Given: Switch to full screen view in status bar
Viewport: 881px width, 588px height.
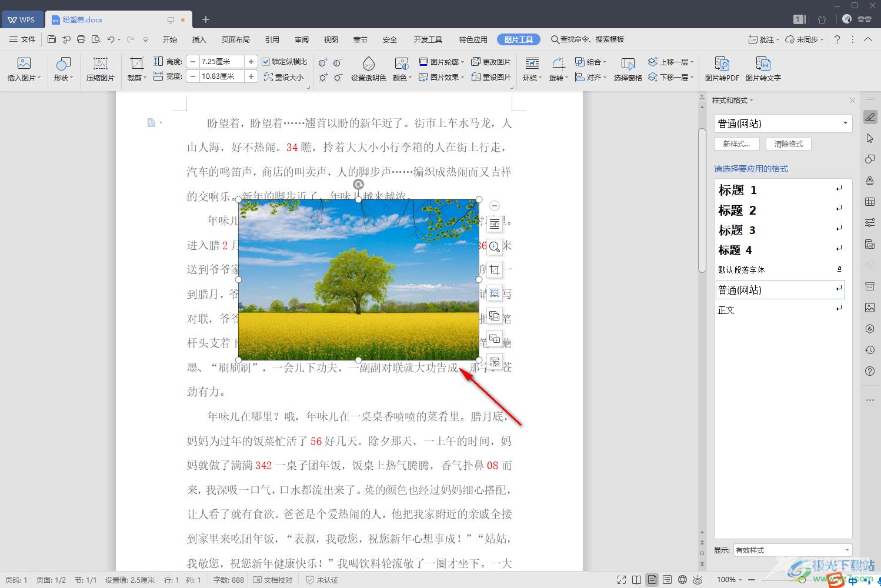Looking at the screenshot, I should (x=622, y=580).
